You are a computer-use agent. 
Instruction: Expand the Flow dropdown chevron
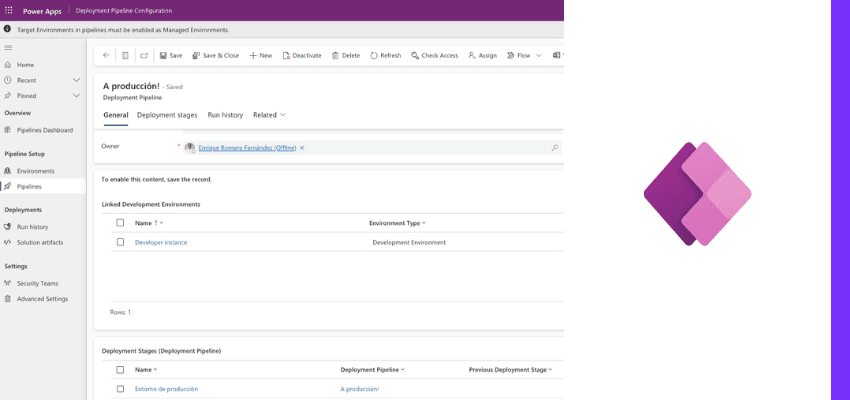(539, 55)
